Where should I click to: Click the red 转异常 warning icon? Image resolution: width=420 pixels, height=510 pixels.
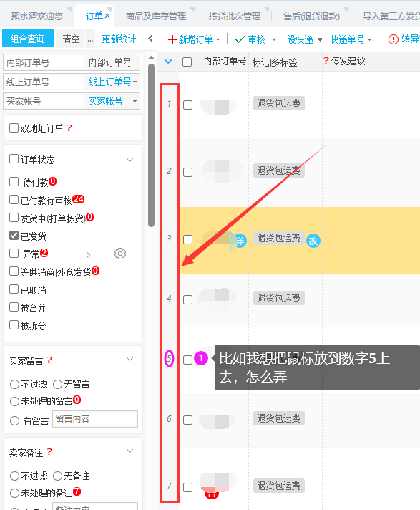tap(393, 39)
